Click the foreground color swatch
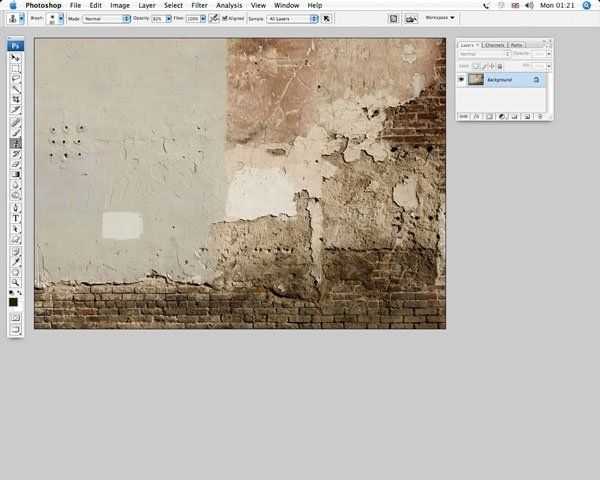The image size is (600, 480). pyautogui.click(x=14, y=301)
